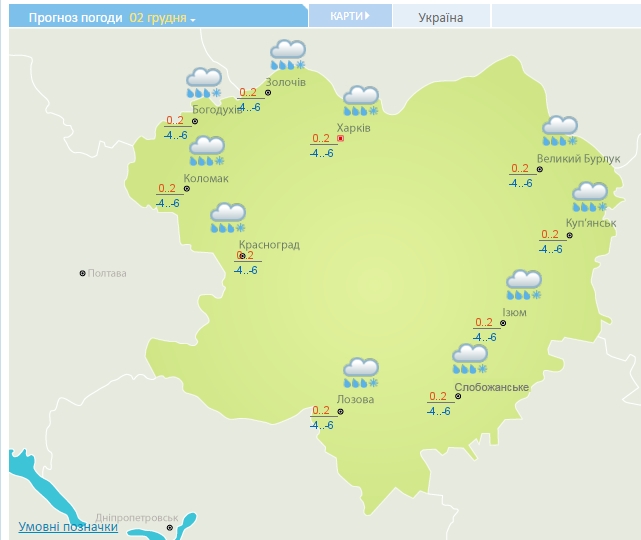Click the sleet cloud icon above Богодухів
This screenshot has height=540, width=641.
(x=203, y=82)
